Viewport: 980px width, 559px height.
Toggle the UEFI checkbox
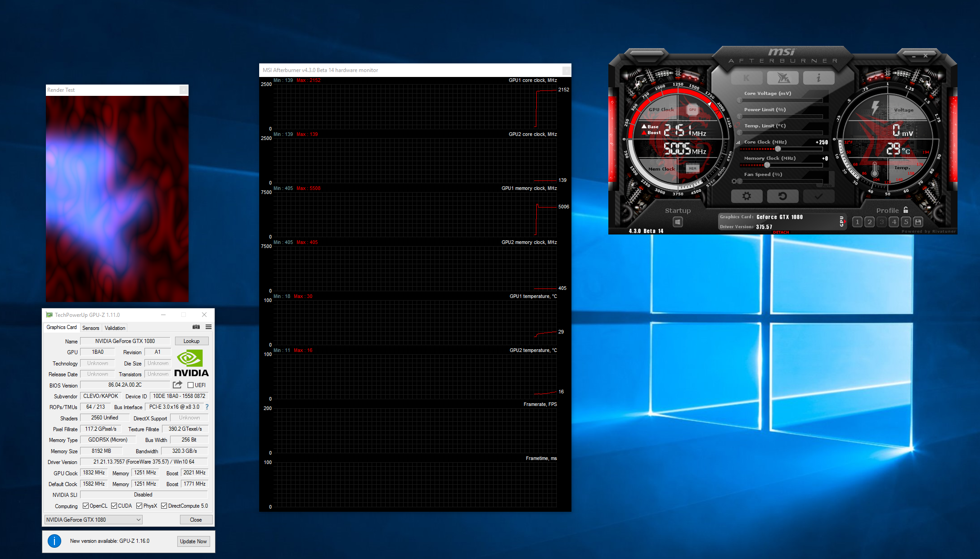point(191,385)
